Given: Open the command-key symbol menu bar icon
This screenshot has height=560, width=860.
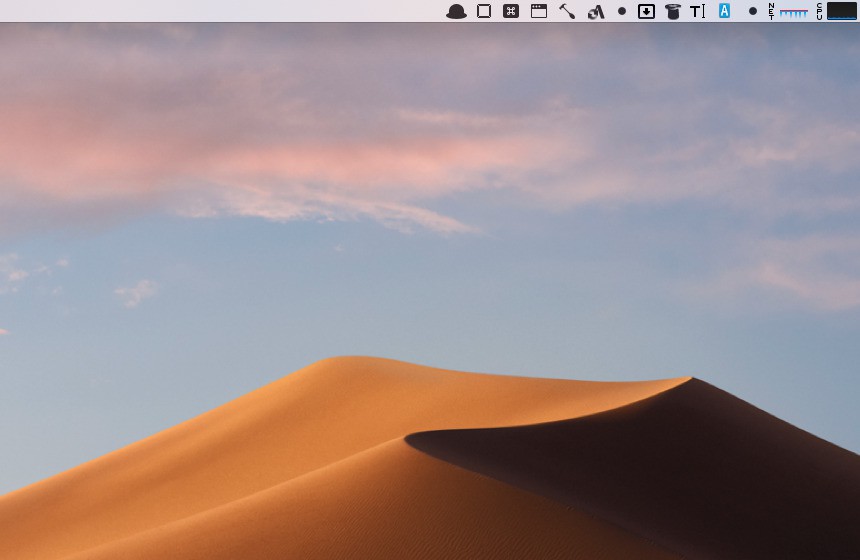Looking at the screenshot, I should (x=511, y=11).
